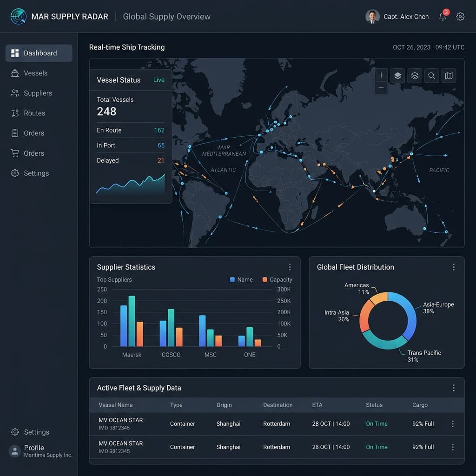This screenshot has height=476, width=476.
Task: Toggle the Capacity legend in Supplier Statistics
Action: 277,279
